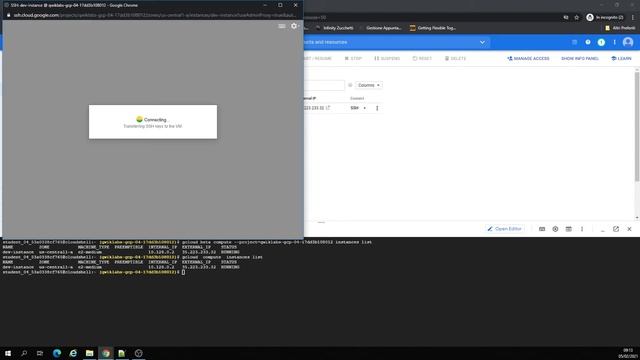Click the Cloud Console vertical scrollbar
Image resolution: width=640 pixels, height=360 pixels.
(637, 127)
